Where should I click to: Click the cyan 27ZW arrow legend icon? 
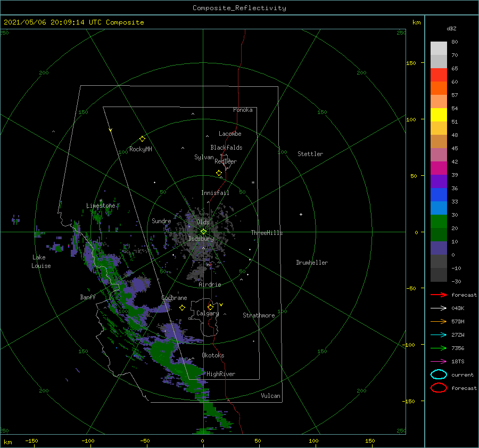point(439,335)
